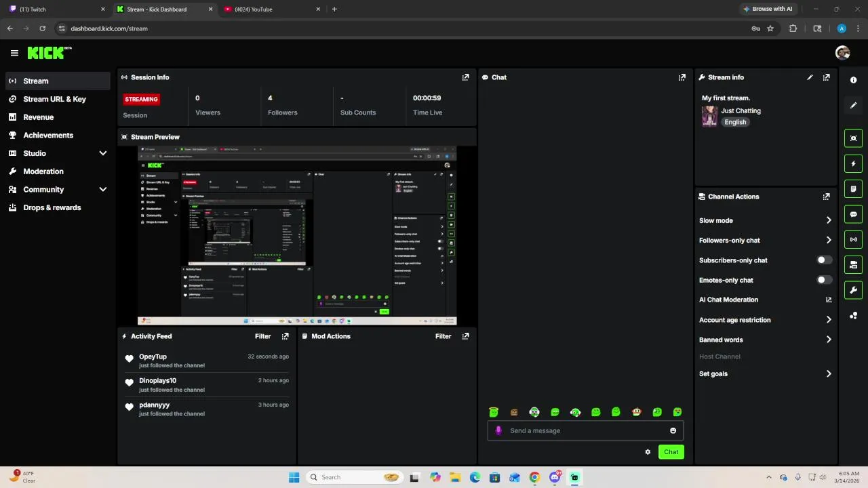Toggle the channel actions widget icon
868x488 pixels.
[853, 264]
